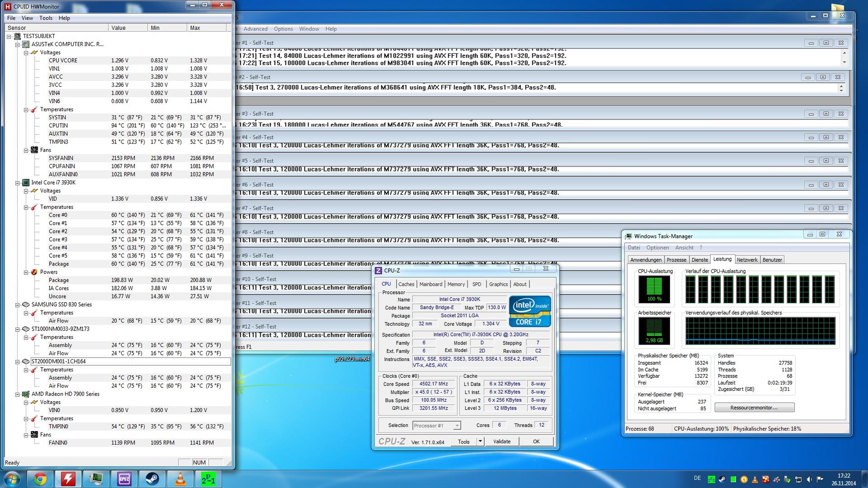Open the dropdown arrow beside CPU-Z Tools

(480, 441)
